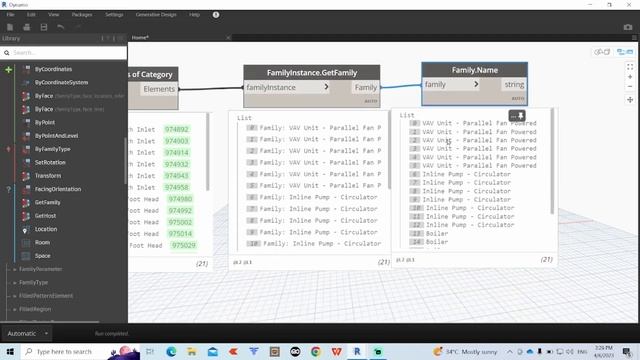Viewport: 640px width, 360px height.
Task: Click the camera export-image icon
Action: (628, 27)
